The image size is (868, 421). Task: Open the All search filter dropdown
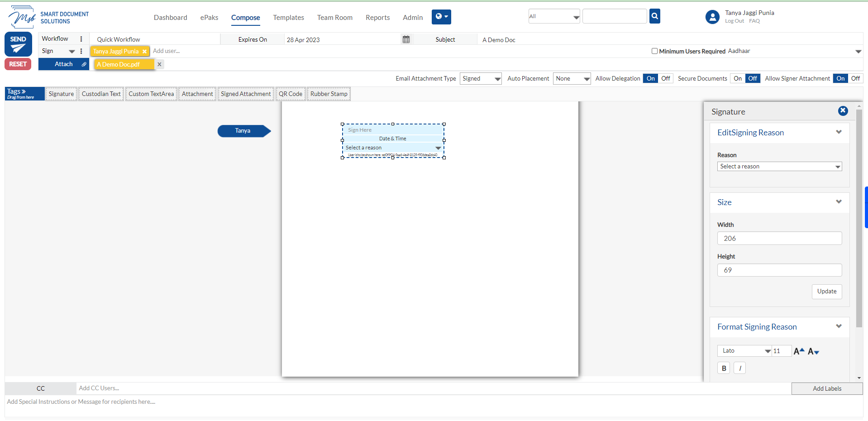click(x=554, y=16)
